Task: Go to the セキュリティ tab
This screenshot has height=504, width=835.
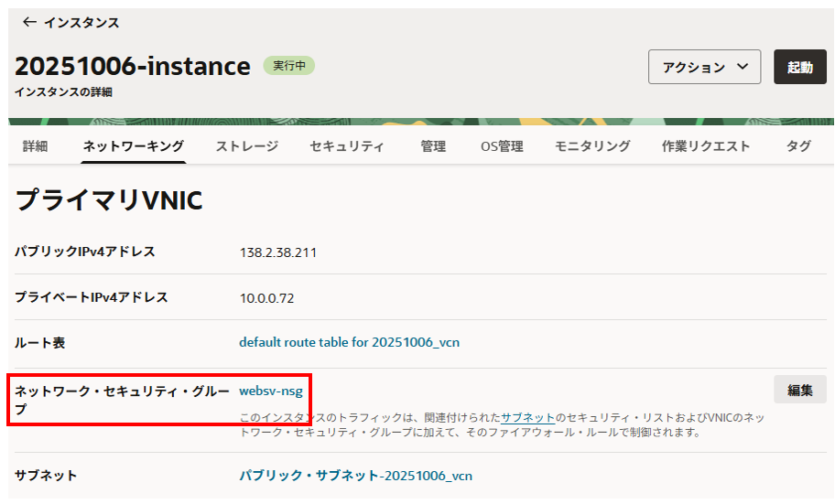Action: 346,146
